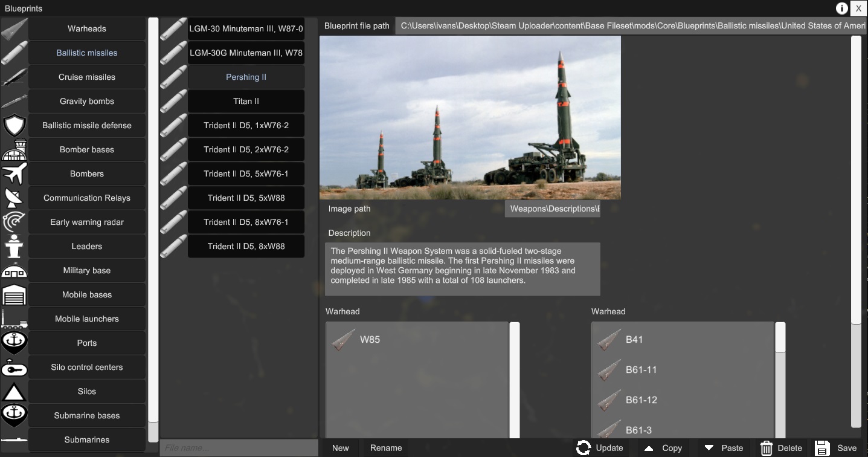Switch to the Cruise missiles category

pyautogui.click(x=86, y=77)
